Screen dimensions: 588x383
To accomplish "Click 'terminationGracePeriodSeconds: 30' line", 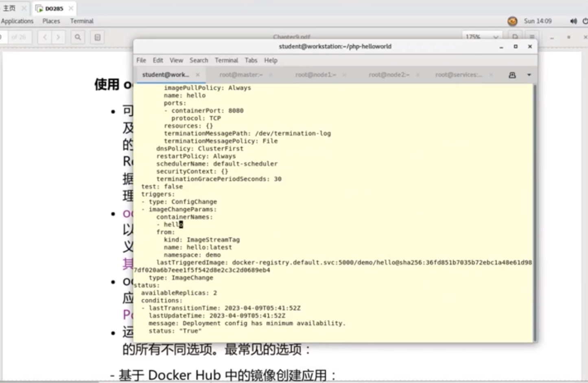I will [x=219, y=179].
